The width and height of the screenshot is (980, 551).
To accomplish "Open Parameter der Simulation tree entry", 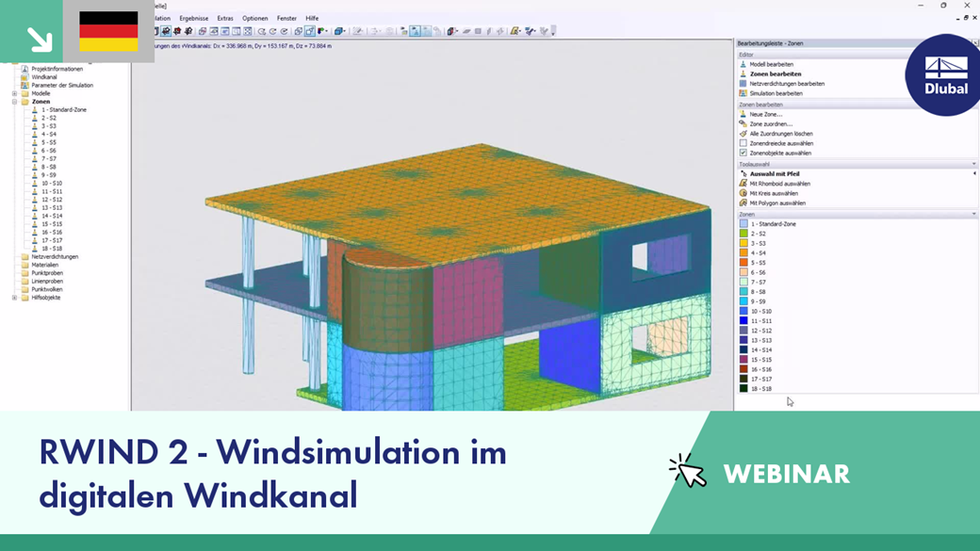I will pyautogui.click(x=62, y=85).
